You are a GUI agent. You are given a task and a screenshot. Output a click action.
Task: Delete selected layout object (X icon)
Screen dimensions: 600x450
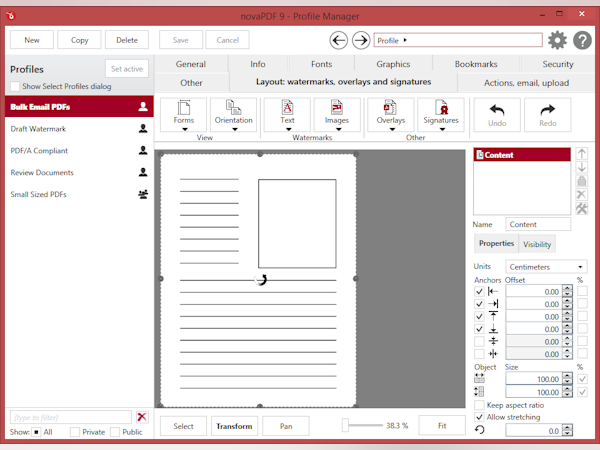tap(582, 194)
